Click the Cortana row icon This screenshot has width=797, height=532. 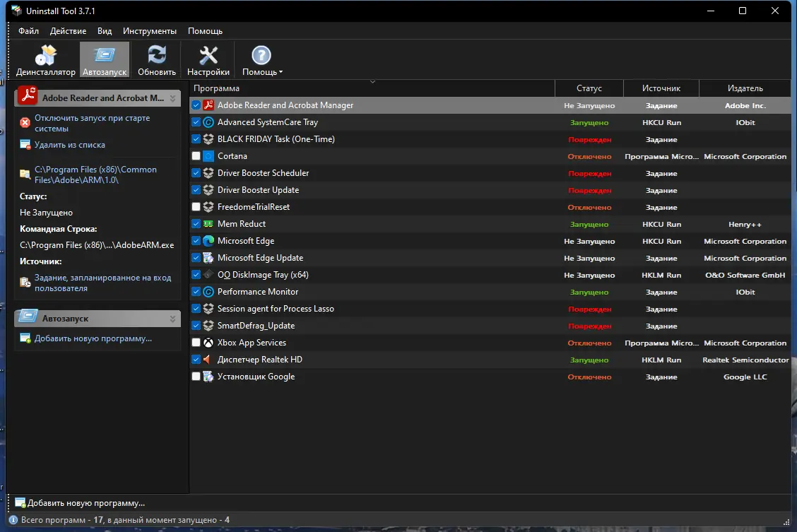click(x=208, y=156)
